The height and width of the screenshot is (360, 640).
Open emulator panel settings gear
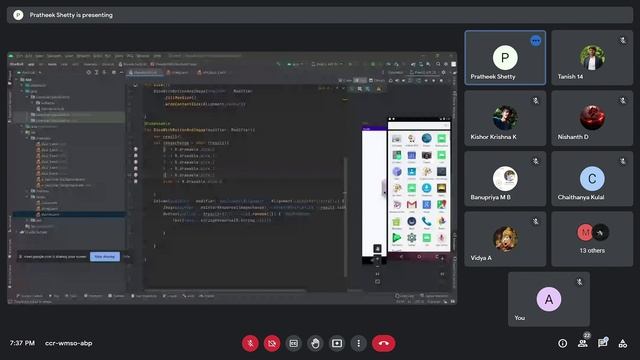point(444,72)
